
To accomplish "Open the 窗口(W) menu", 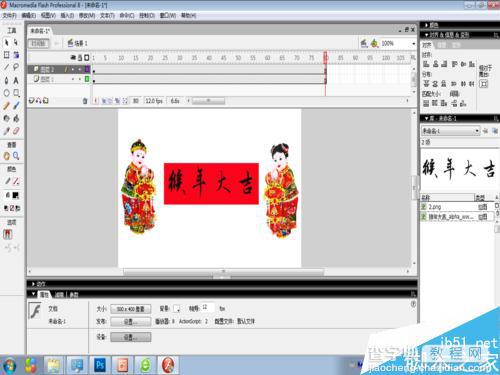I will coord(168,15).
